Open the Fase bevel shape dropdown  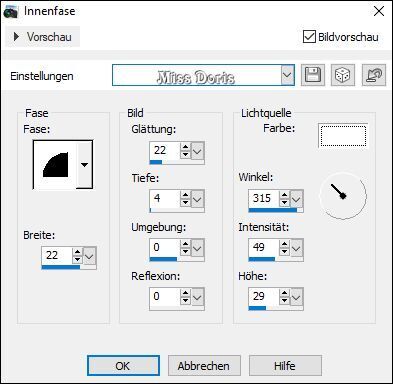[x=84, y=164]
